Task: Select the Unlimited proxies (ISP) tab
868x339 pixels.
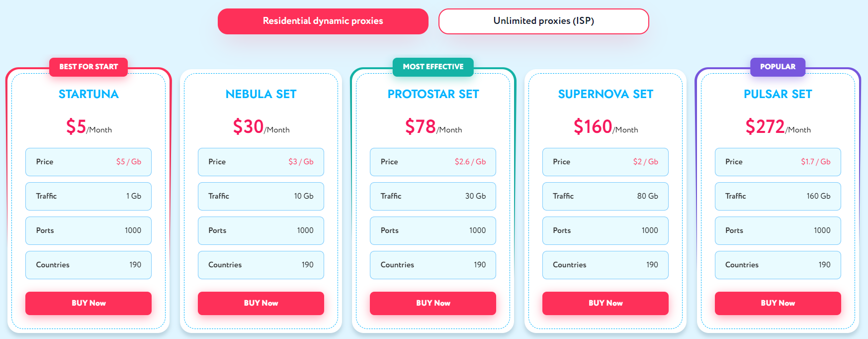Action: (x=543, y=21)
